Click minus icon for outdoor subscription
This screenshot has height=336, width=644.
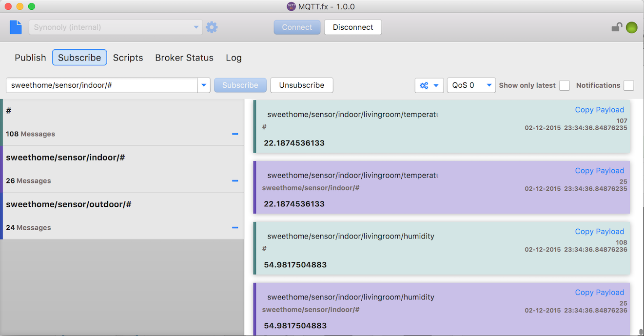click(x=235, y=228)
